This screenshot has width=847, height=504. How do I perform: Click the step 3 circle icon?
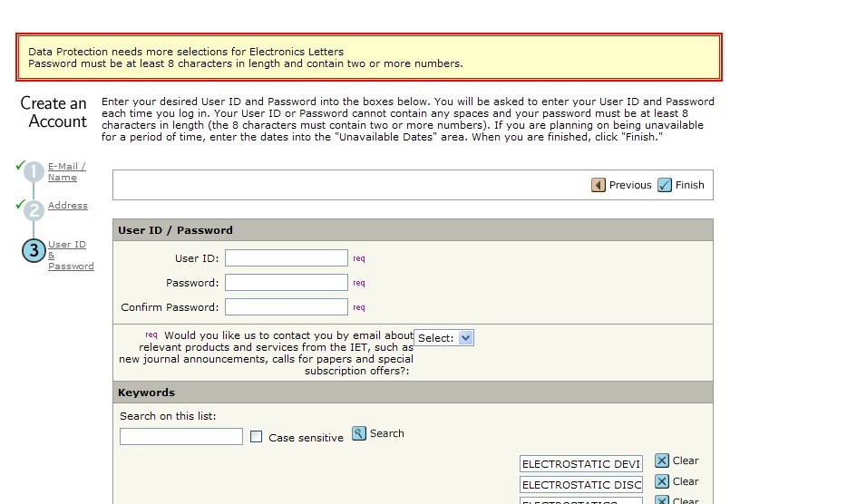click(34, 250)
